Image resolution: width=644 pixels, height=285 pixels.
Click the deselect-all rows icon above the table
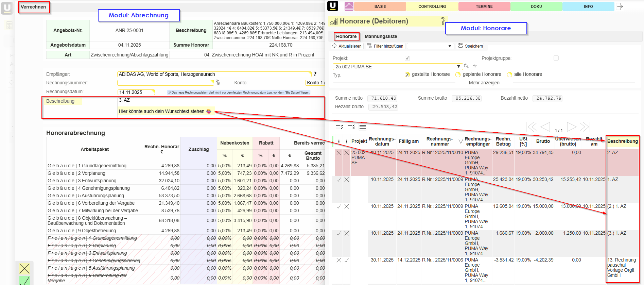tap(351, 127)
